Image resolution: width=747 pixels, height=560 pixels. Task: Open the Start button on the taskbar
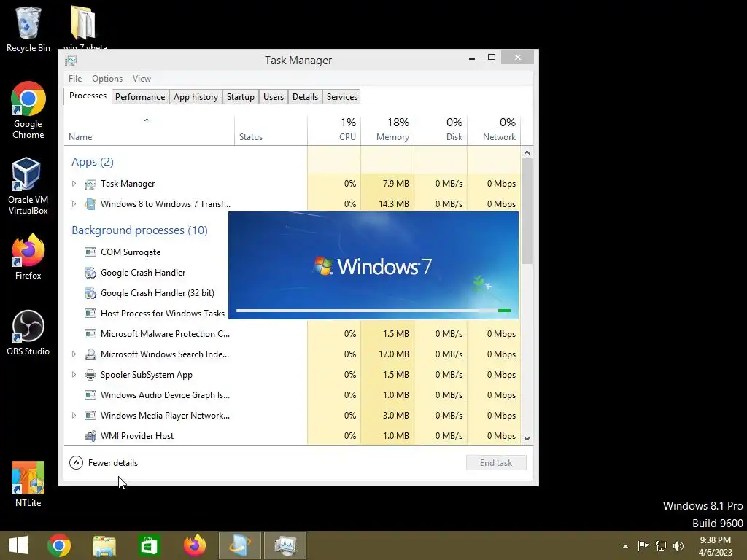point(18,545)
